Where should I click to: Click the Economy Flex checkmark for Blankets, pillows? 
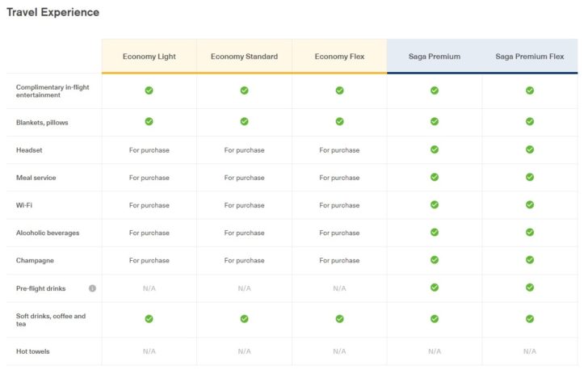[x=339, y=121]
